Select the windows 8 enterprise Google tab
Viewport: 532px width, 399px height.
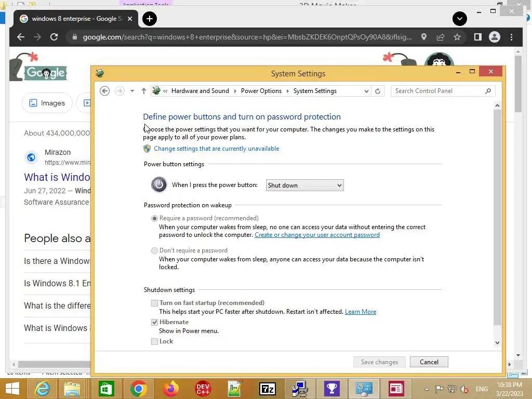(76, 19)
